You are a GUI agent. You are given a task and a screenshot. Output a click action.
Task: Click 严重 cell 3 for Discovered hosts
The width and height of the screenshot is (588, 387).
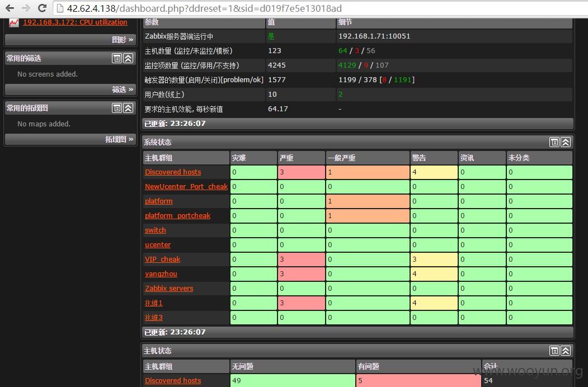(x=302, y=172)
